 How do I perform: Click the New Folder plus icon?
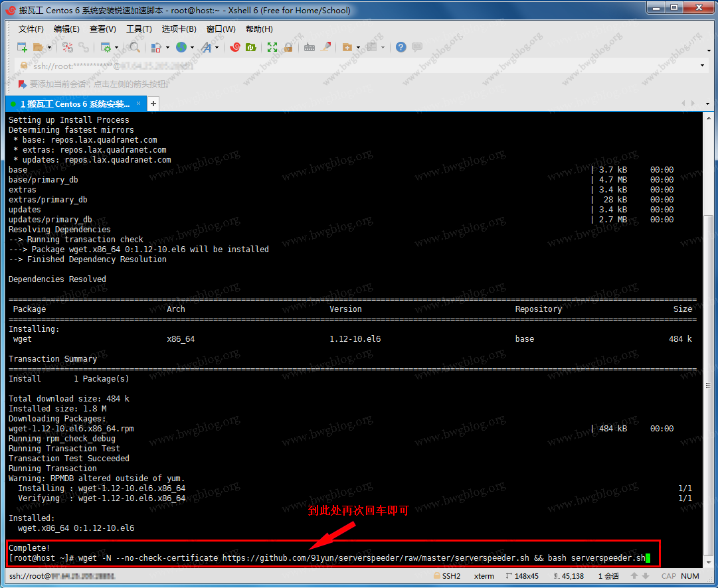tap(347, 47)
